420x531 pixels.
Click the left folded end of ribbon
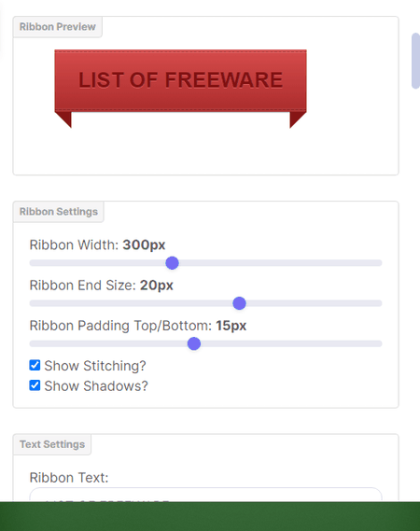[x=65, y=119]
